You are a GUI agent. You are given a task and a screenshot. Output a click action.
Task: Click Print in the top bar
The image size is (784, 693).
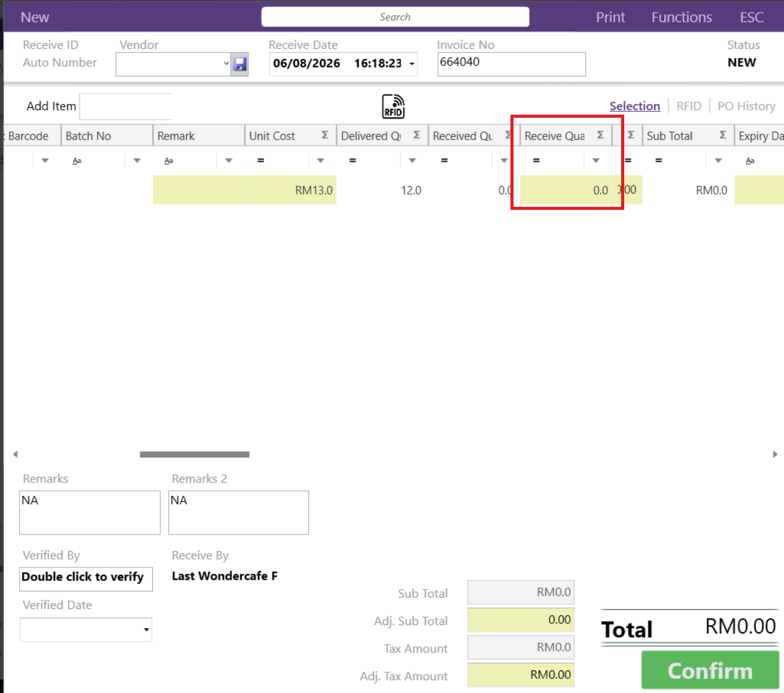[x=610, y=17]
